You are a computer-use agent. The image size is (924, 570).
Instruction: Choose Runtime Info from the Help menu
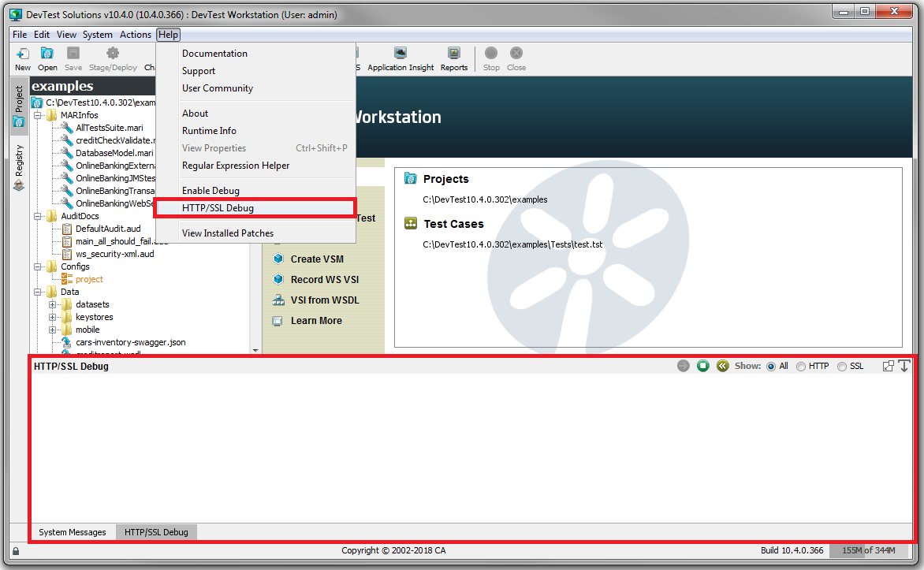pos(255,130)
